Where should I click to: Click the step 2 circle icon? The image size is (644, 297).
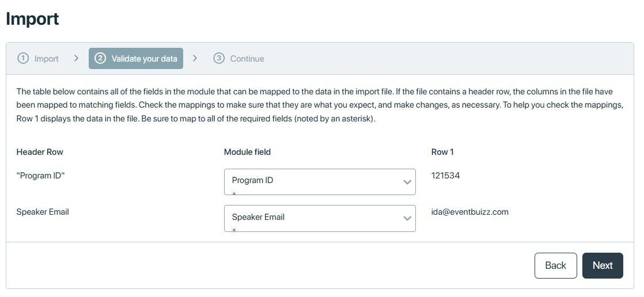100,58
